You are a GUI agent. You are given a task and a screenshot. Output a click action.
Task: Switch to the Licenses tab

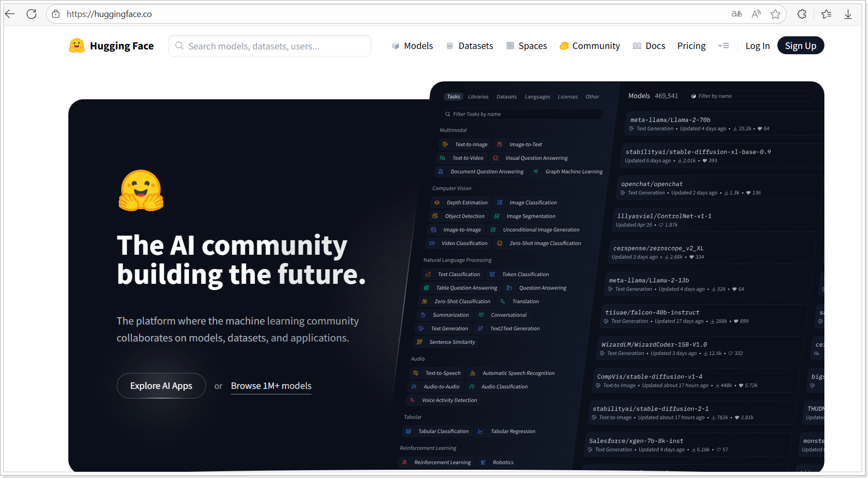[x=568, y=96]
